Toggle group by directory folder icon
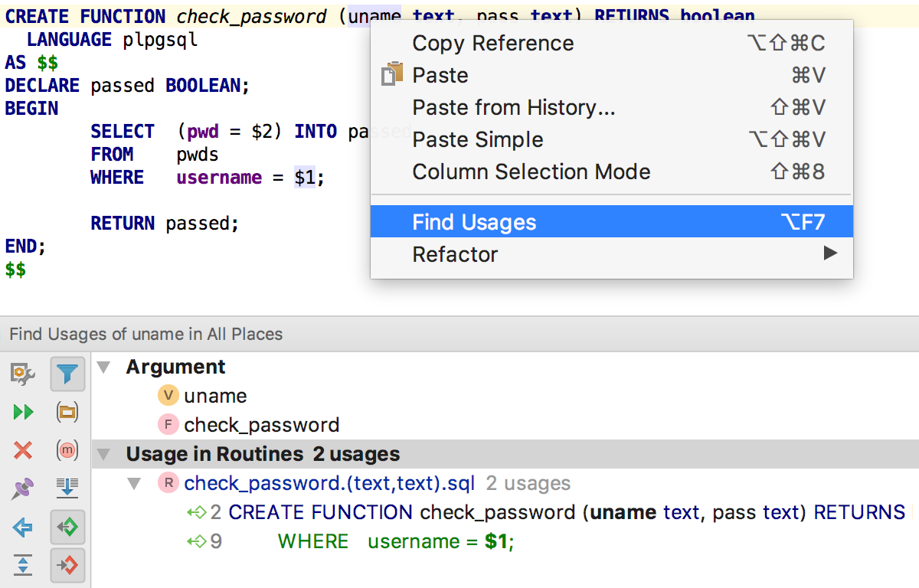Screen dimensions: 919x588 pyautogui.click(x=67, y=413)
